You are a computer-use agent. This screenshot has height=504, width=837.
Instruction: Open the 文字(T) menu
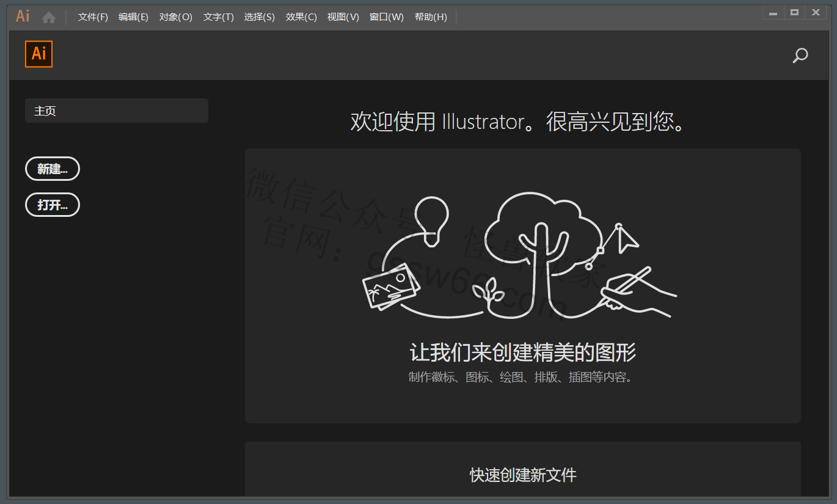[x=219, y=17]
